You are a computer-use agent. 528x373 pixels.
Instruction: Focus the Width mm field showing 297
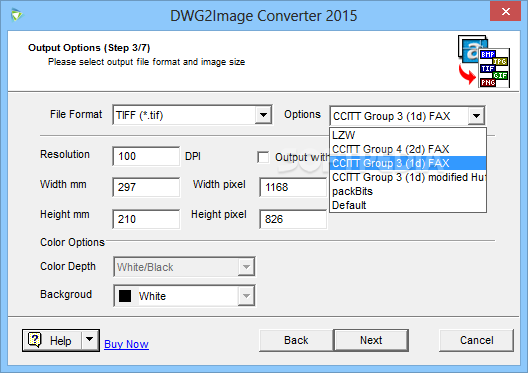click(146, 187)
